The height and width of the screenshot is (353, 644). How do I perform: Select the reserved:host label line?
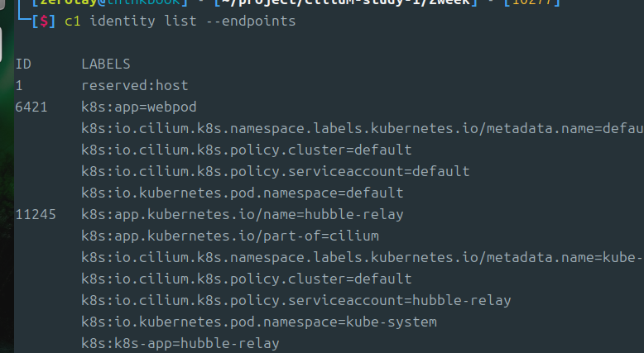point(135,85)
